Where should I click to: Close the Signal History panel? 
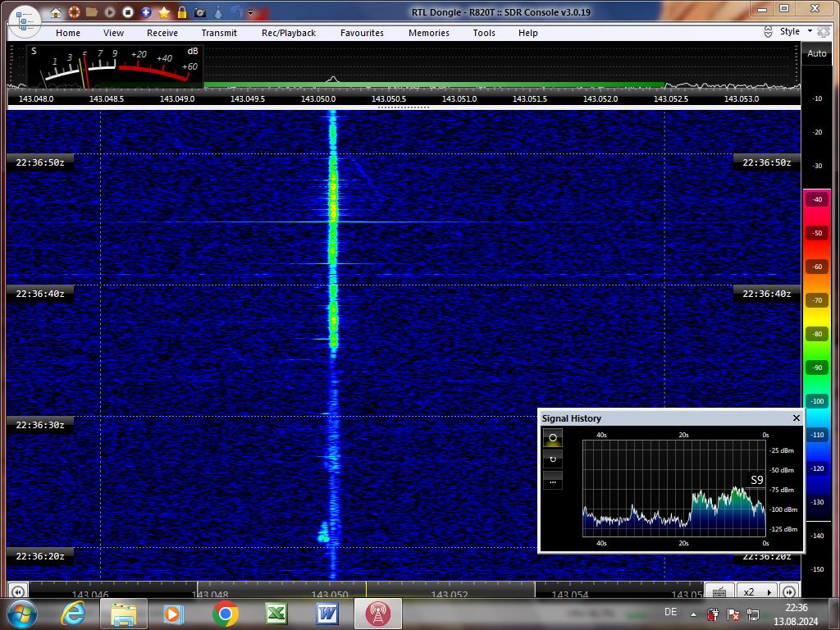(x=796, y=418)
